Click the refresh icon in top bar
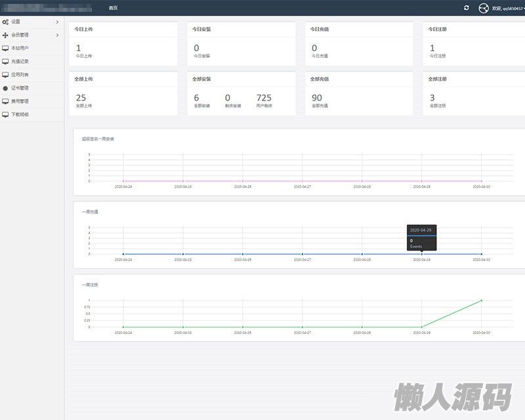Image resolution: width=525 pixels, height=420 pixels. point(467,8)
